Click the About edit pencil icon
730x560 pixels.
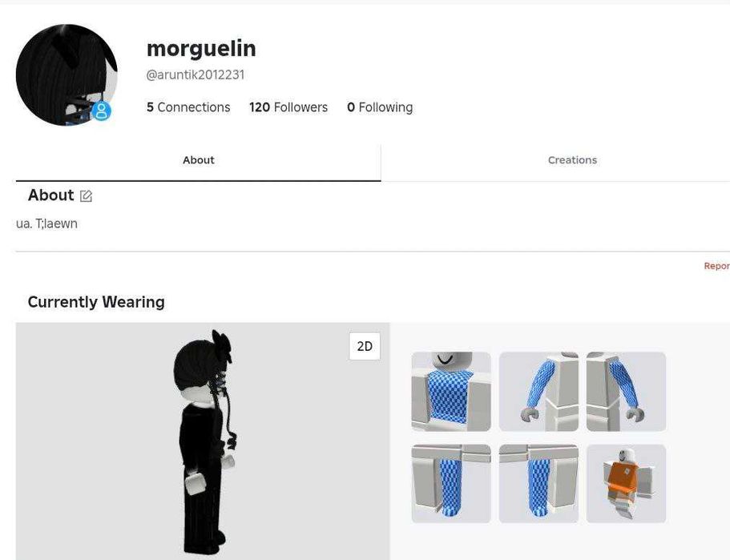pyautogui.click(x=86, y=196)
